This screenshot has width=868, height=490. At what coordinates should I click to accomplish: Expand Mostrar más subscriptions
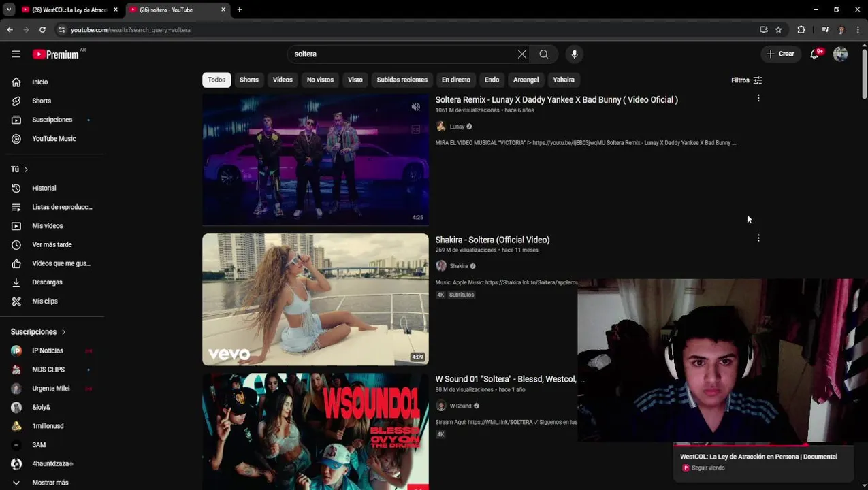52,483
